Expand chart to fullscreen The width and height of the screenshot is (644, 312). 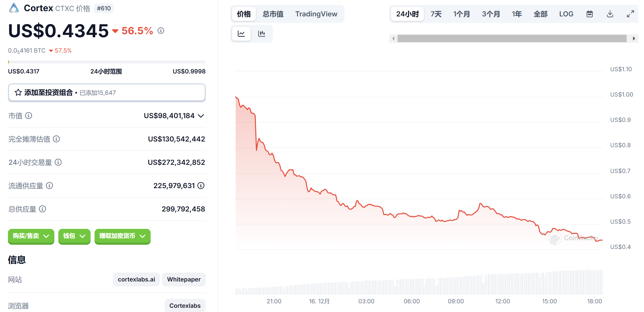click(x=630, y=14)
